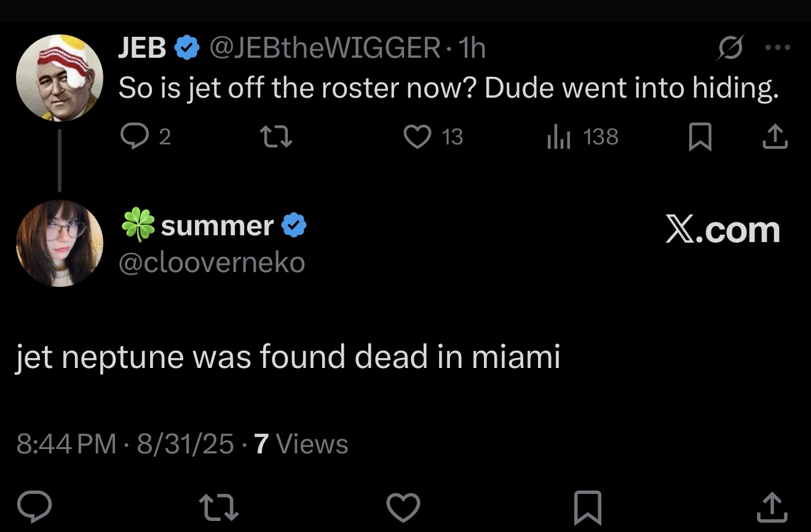Click the Grok icon on JEB's post
811x532 pixels.
point(730,47)
